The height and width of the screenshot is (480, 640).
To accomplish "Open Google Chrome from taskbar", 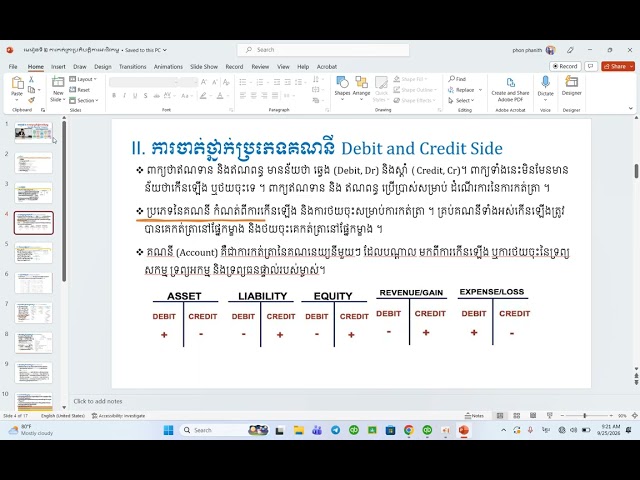I will point(409,430).
